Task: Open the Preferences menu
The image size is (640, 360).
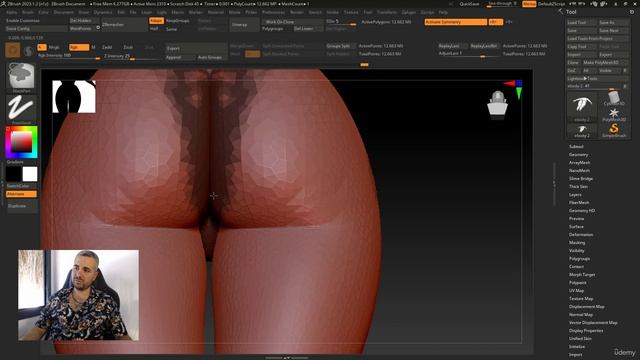Action: click(273, 12)
